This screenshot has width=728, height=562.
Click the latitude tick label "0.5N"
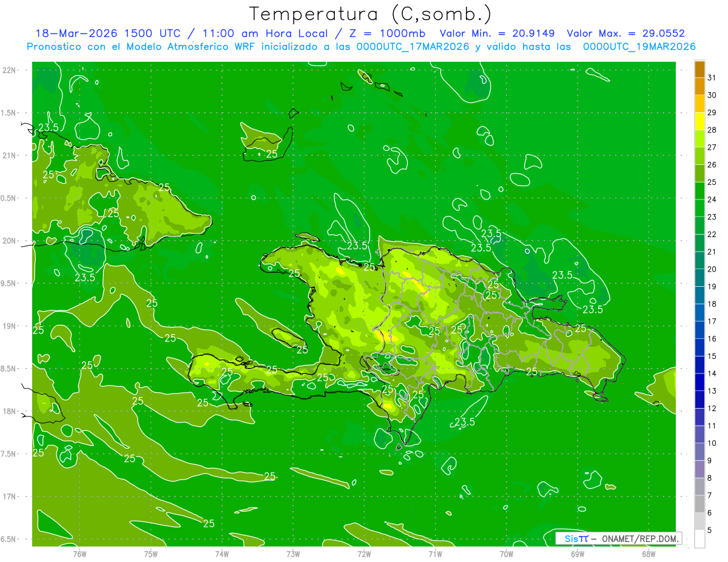9,198
